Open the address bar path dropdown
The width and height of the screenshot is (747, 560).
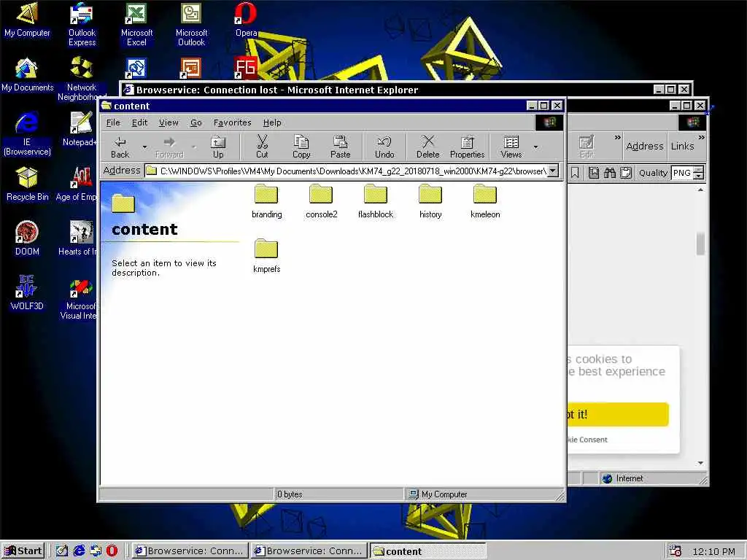[x=553, y=171]
